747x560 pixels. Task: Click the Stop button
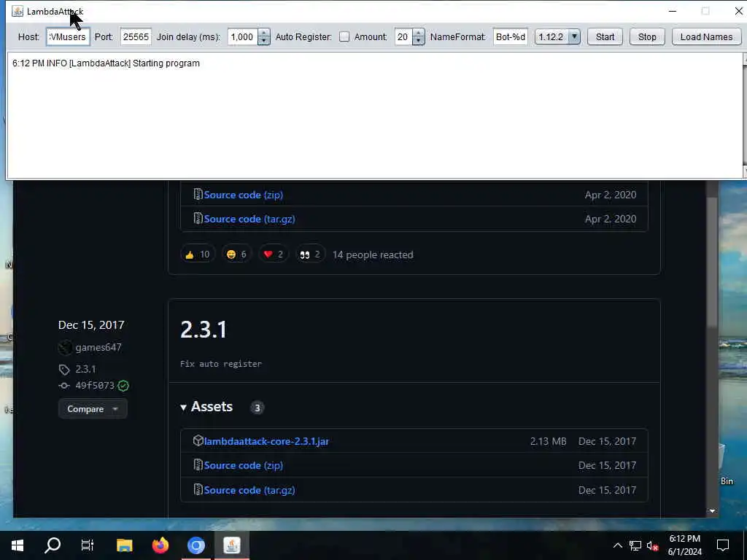(x=647, y=36)
